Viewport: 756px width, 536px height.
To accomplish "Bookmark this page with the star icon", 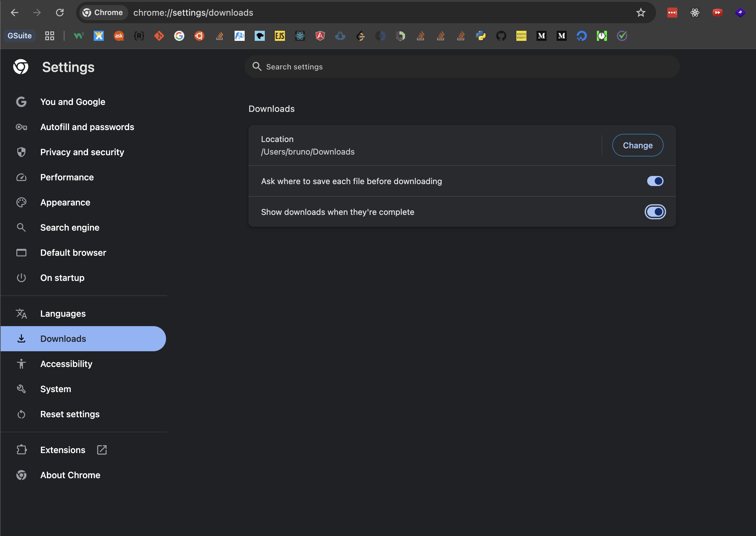I will (x=641, y=13).
